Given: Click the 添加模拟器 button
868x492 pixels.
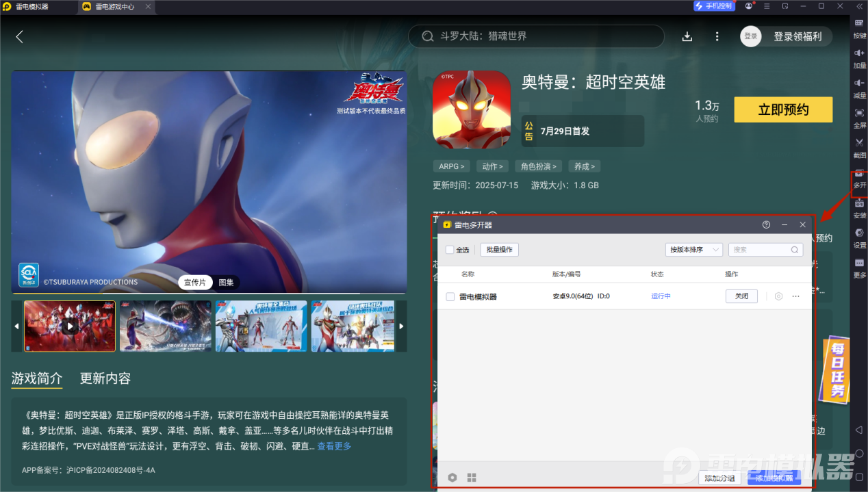Looking at the screenshot, I should [x=774, y=478].
